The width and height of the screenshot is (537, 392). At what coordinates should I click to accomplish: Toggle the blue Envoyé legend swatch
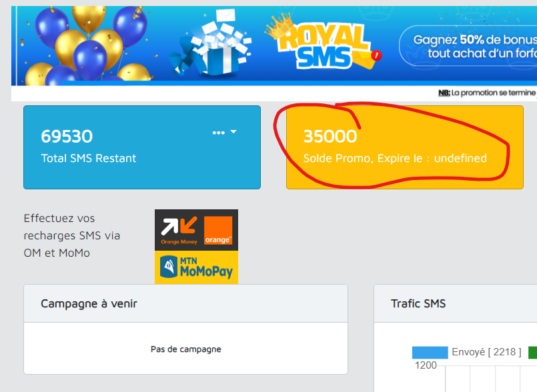tap(430, 352)
